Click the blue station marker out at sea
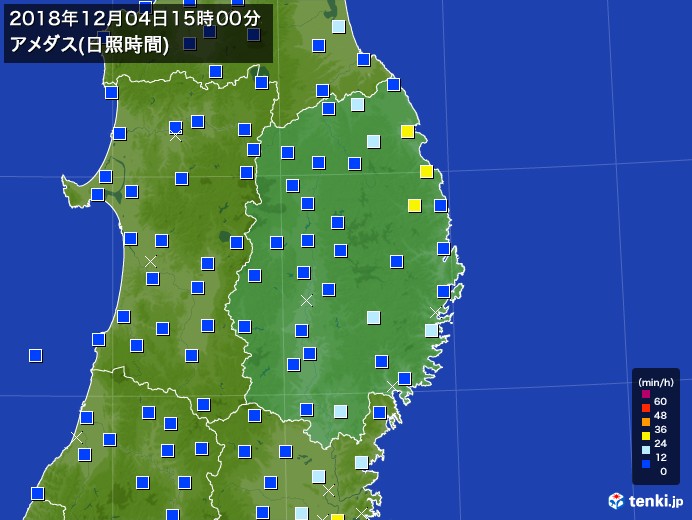Screen dimensions: 692x520 [x=35, y=355]
